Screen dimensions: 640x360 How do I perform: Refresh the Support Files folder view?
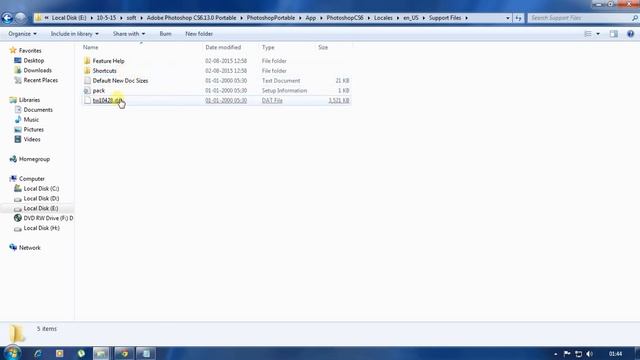(518, 18)
